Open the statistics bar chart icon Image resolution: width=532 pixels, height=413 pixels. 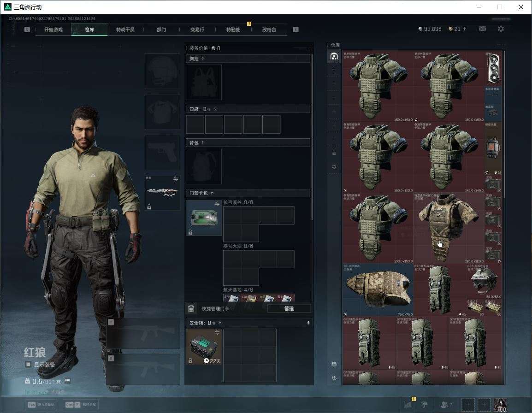pyautogui.click(x=407, y=405)
